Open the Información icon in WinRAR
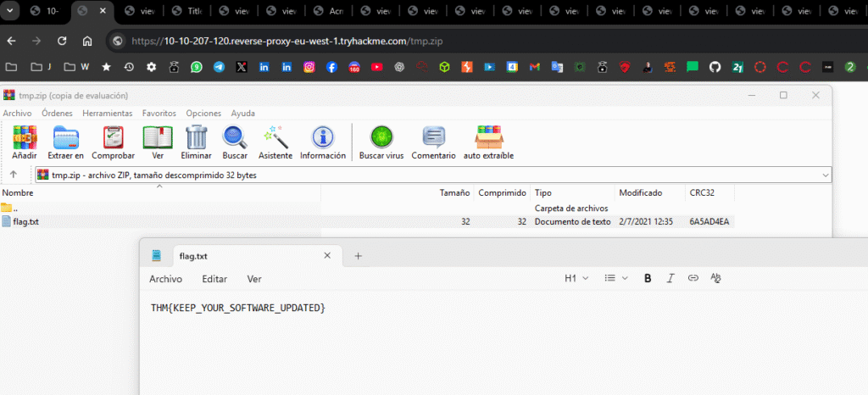Image resolution: width=868 pixels, height=395 pixels. (322, 138)
